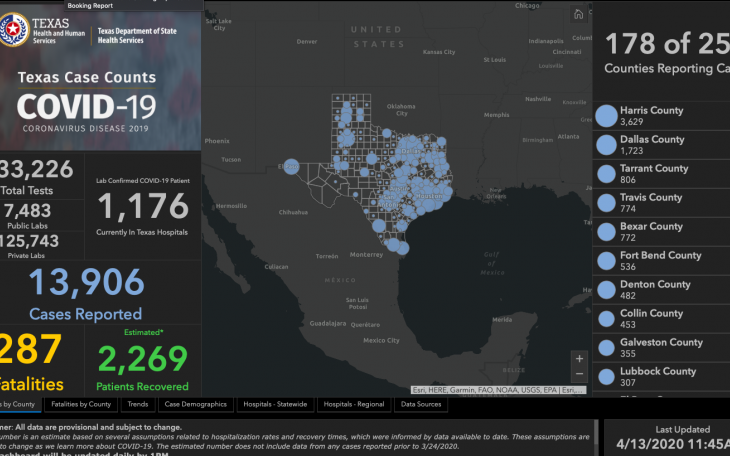Image resolution: width=730 pixels, height=456 pixels.
Task: Open the Data Sources tab
Action: (421, 404)
